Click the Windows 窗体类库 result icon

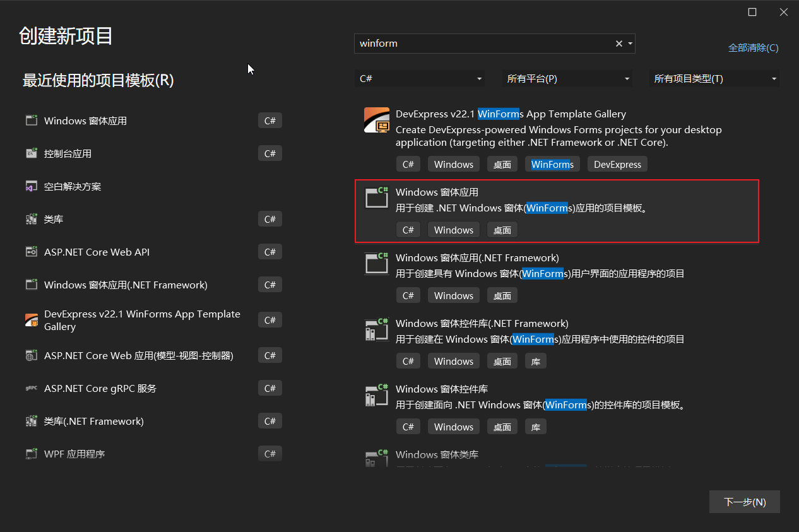pyautogui.click(x=377, y=458)
